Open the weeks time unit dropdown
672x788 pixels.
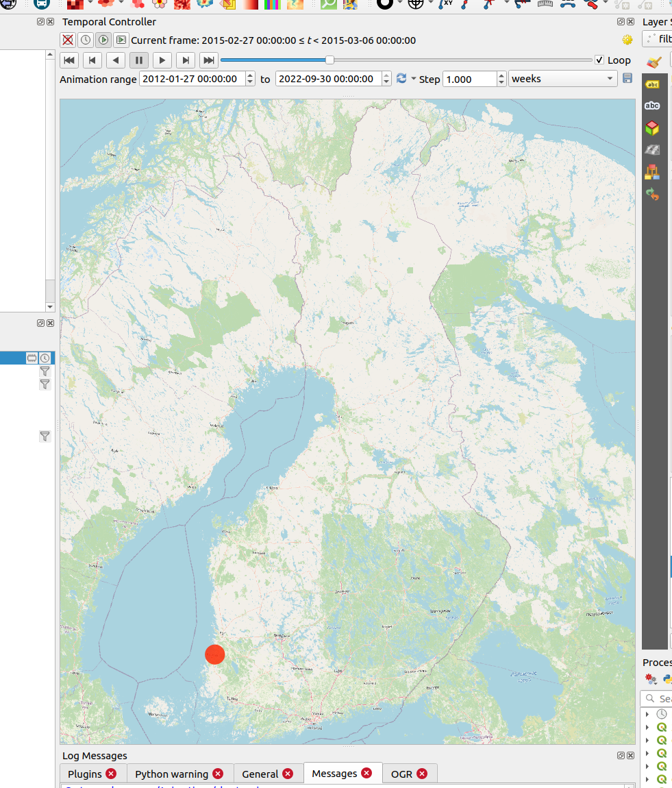562,79
